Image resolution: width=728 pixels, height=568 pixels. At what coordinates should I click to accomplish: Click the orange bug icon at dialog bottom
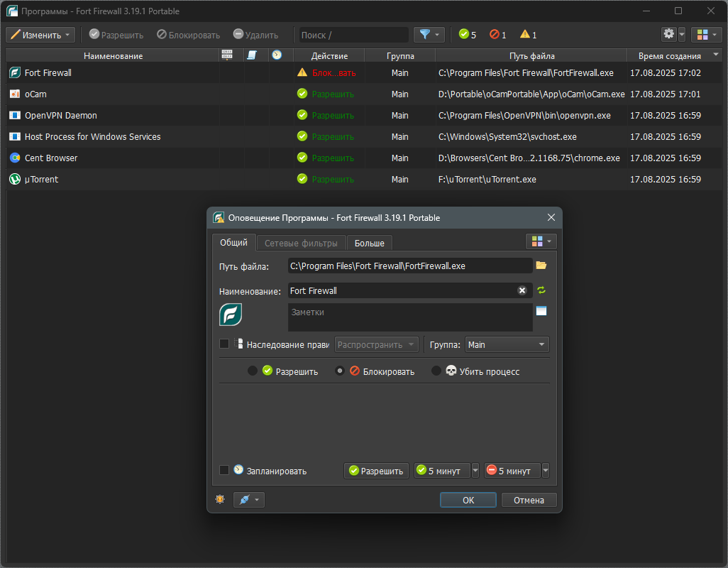point(220,499)
